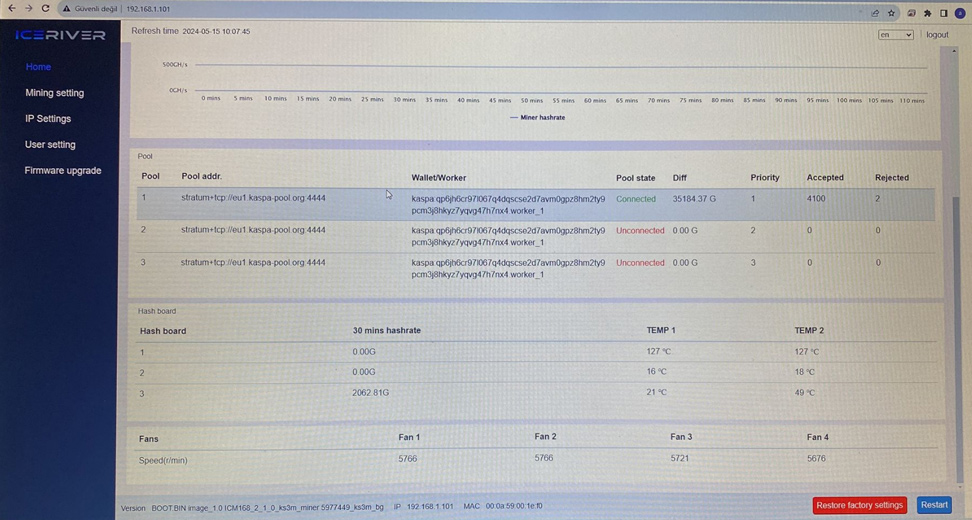Click the scrollbar up arrow

954,52
